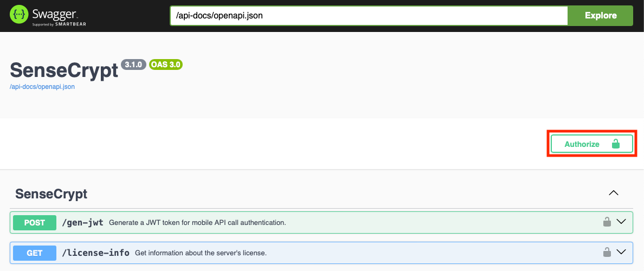
Task: Expand the /gen-jwt endpoint using its chevron
Action: tap(621, 222)
